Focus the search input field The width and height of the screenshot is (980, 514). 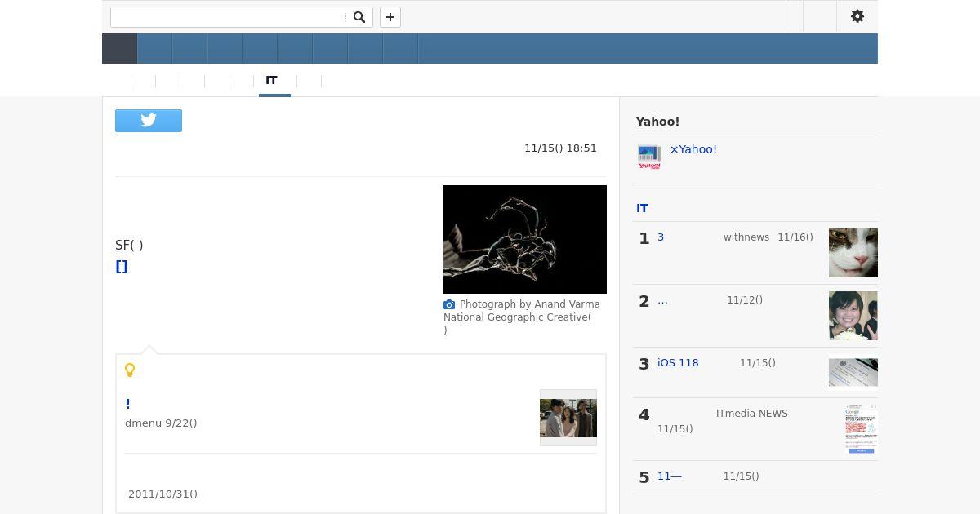tap(229, 17)
